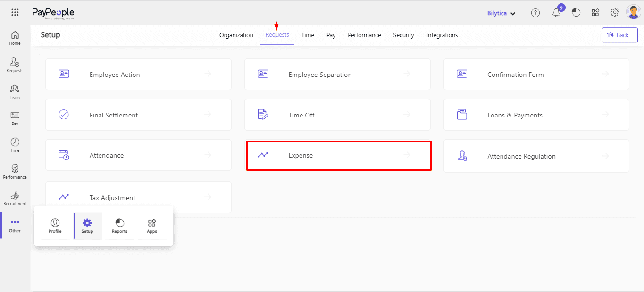
Task: Open the help question mark icon
Action: coord(535,13)
